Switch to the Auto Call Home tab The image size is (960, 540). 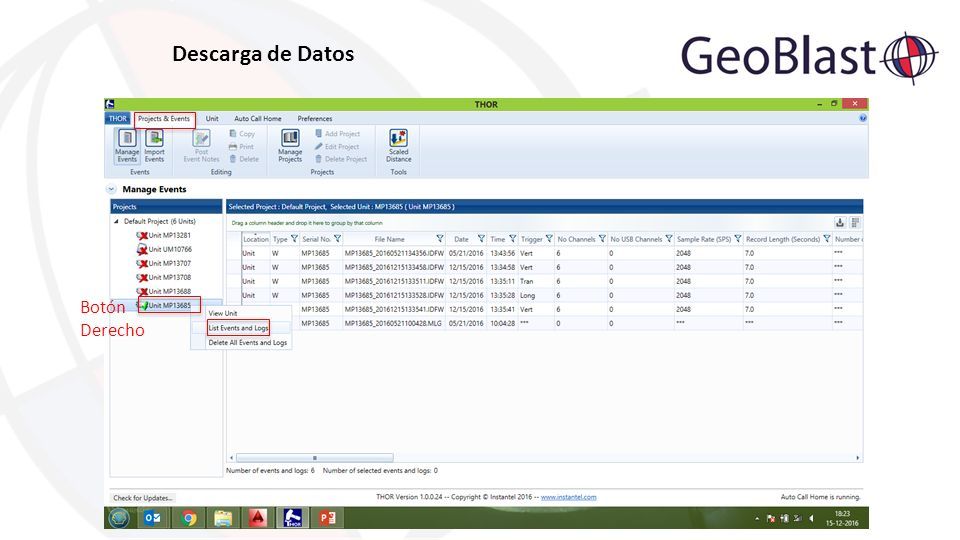[x=258, y=119]
